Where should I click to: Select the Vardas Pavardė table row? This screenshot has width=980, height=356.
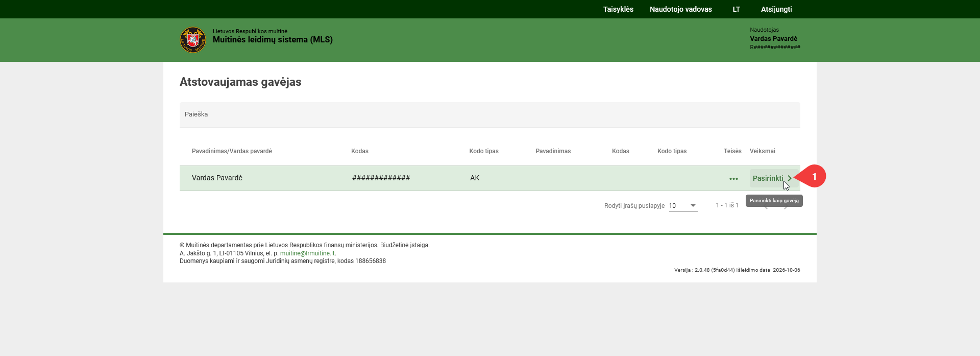coord(489,178)
